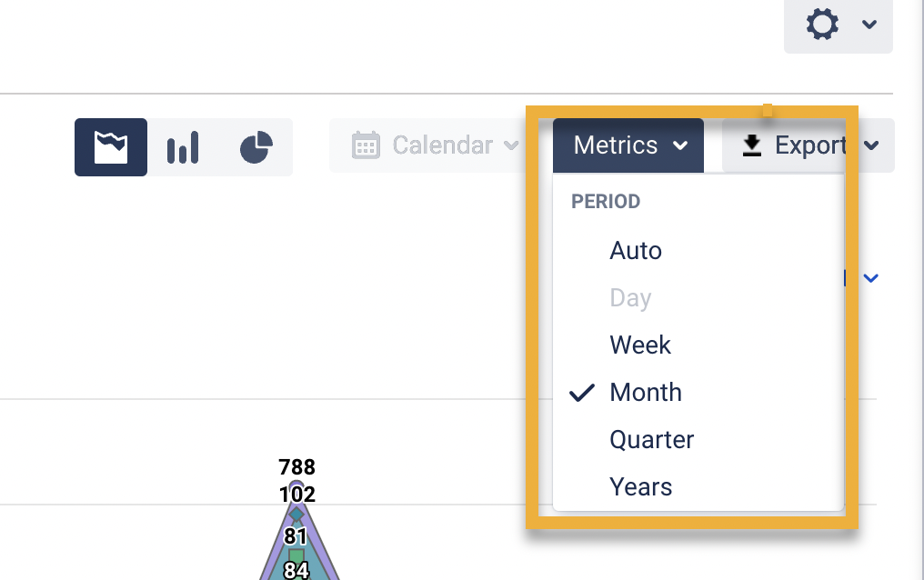Expand the chevron next to the gear

click(x=869, y=25)
